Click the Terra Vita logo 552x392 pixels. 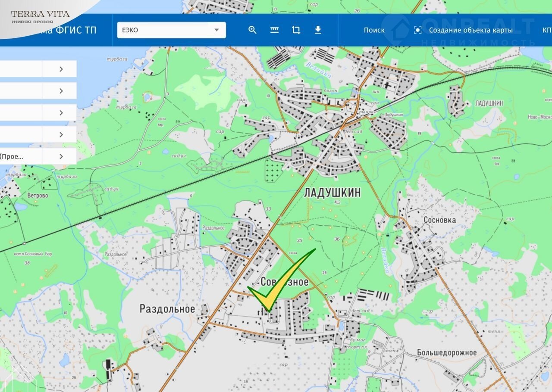(x=40, y=16)
